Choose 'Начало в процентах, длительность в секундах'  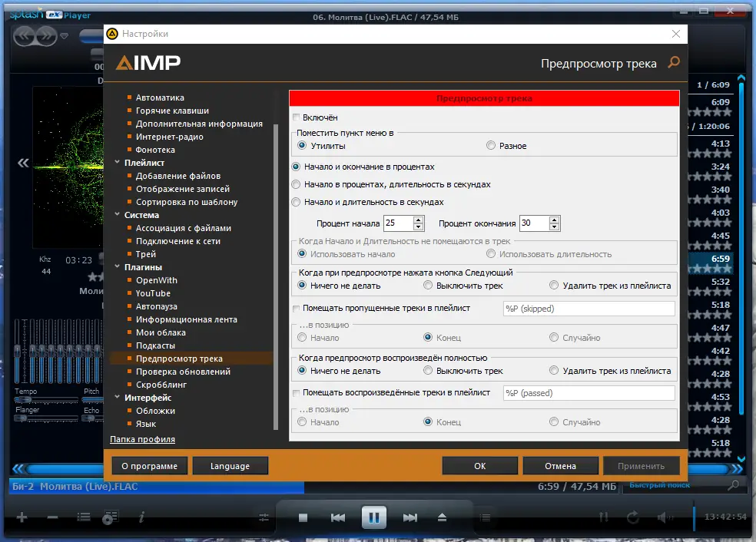(x=296, y=184)
